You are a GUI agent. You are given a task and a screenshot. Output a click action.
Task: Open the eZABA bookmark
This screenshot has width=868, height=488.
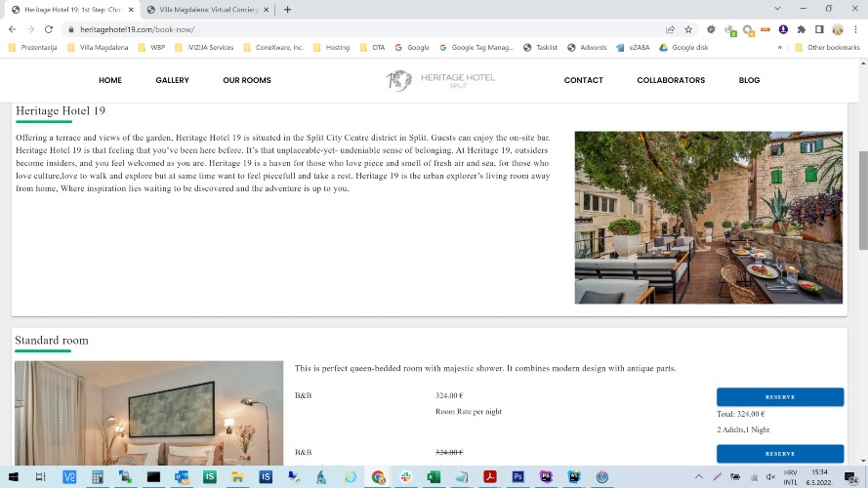[634, 48]
